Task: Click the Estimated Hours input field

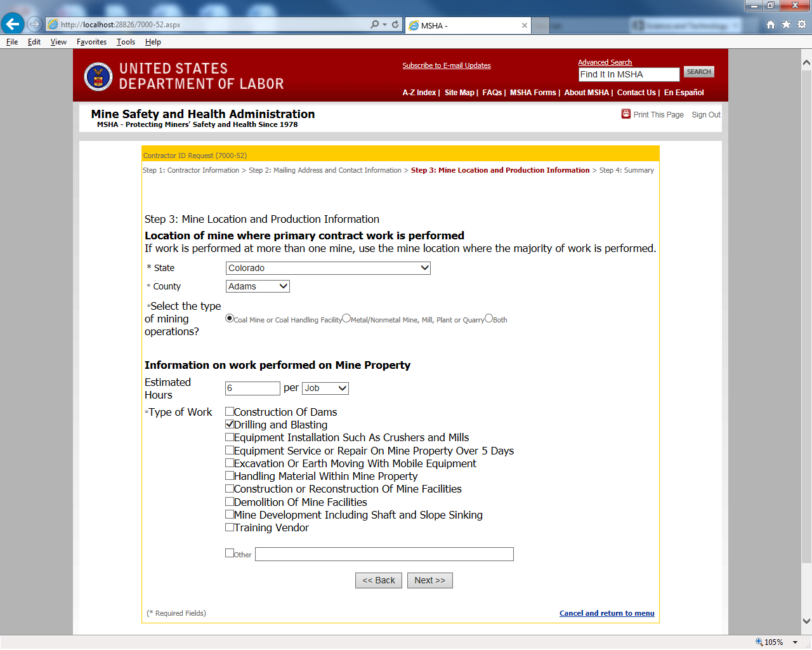Action: click(252, 388)
